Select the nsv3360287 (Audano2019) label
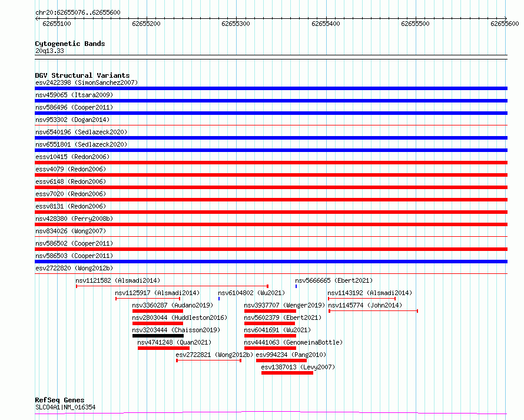Viewport: 524px width, 420px height. pyautogui.click(x=173, y=305)
